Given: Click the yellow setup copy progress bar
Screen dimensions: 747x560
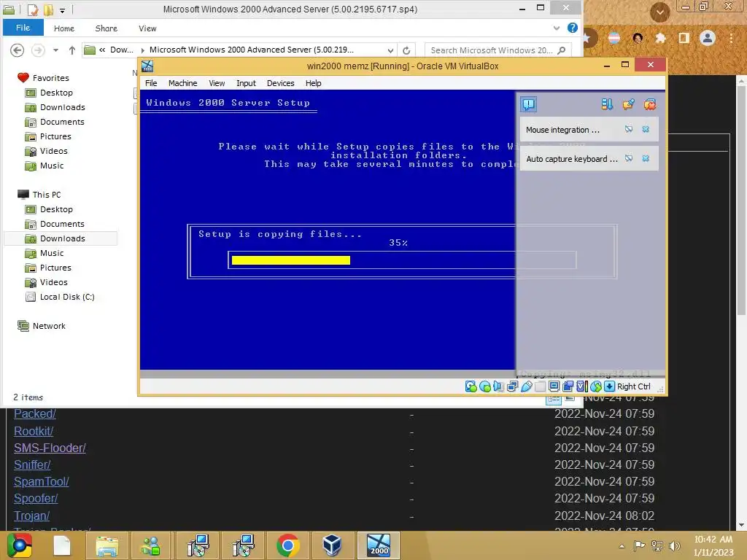Looking at the screenshot, I should pos(290,260).
